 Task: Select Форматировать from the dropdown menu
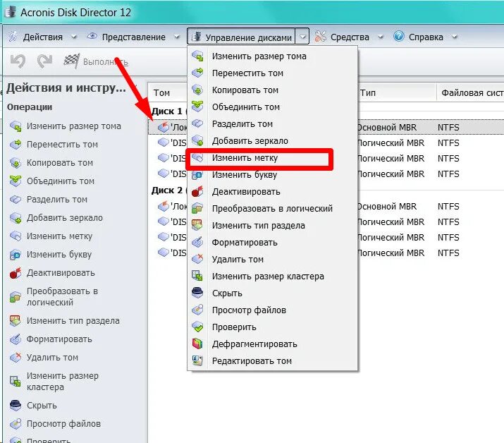[272, 243]
